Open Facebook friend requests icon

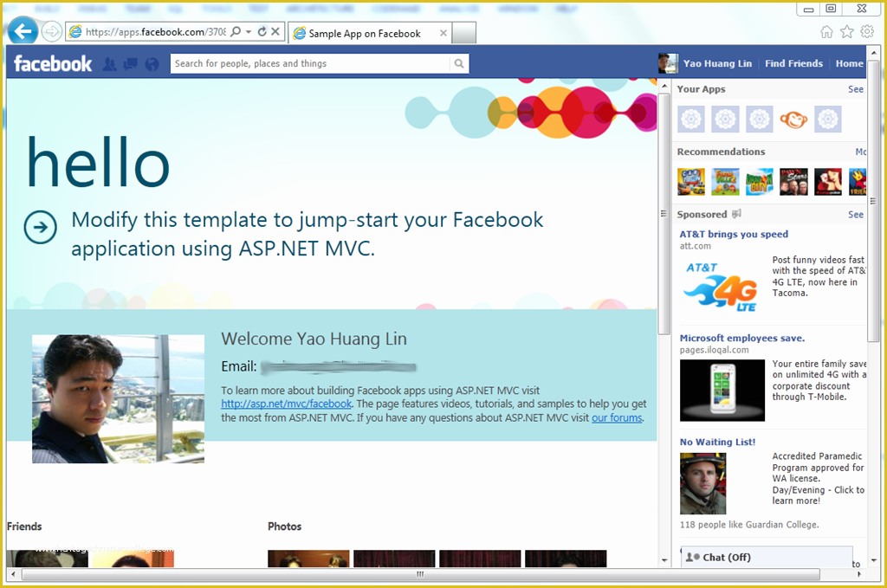pyautogui.click(x=110, y=64)
